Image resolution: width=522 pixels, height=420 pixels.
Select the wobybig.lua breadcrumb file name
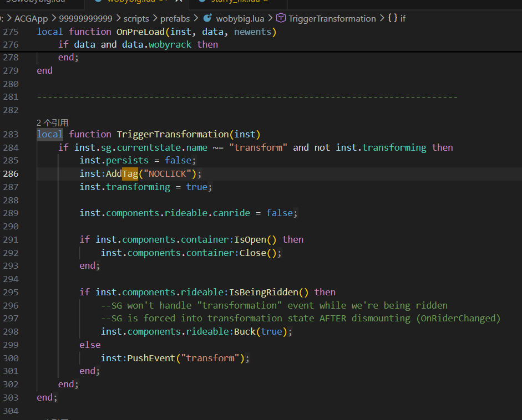[240, 18]
